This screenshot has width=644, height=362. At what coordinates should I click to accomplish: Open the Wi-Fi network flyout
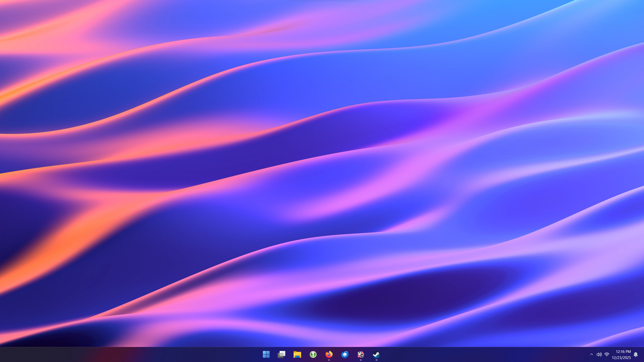607,354
